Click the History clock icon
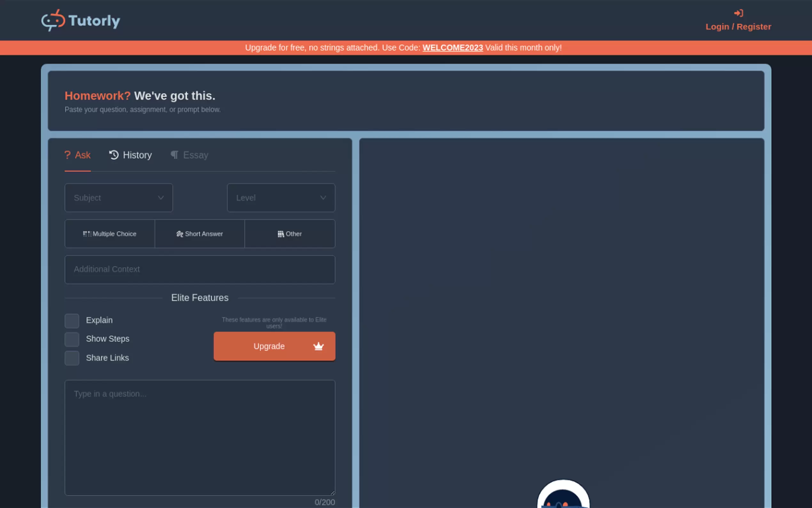This screenshot has width=812, height=508. point(114,155)
